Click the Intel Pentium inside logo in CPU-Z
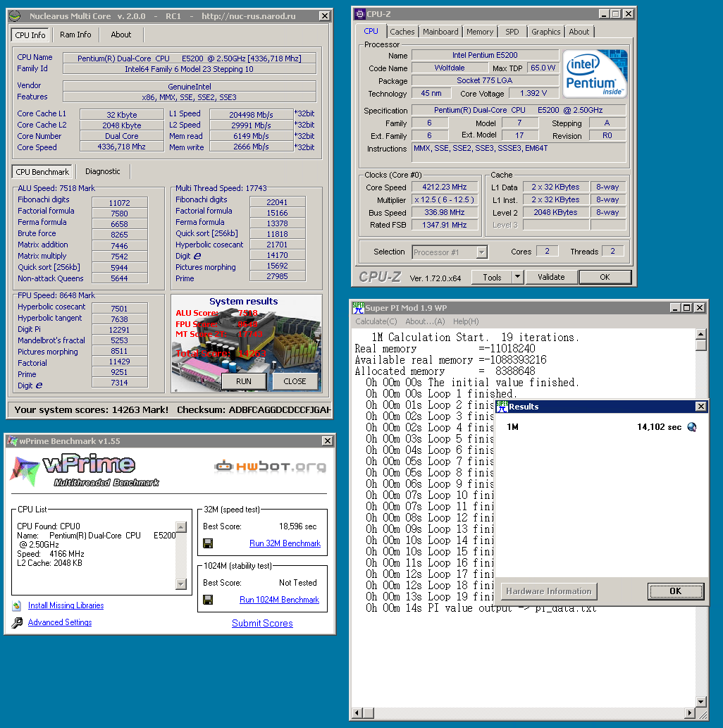This screenshot has height=728, width=723. point(595,73)
